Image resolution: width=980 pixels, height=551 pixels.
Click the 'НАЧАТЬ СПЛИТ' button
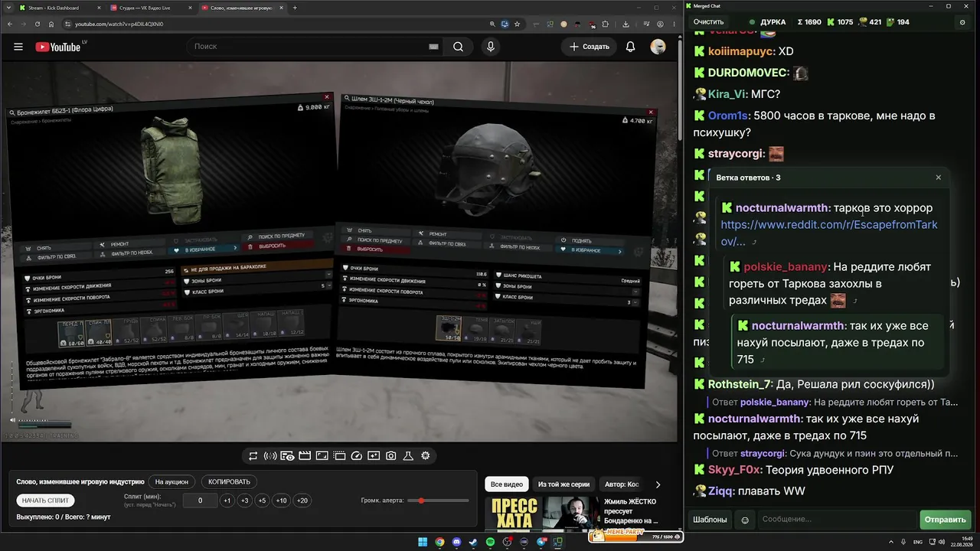coord(45,500)
